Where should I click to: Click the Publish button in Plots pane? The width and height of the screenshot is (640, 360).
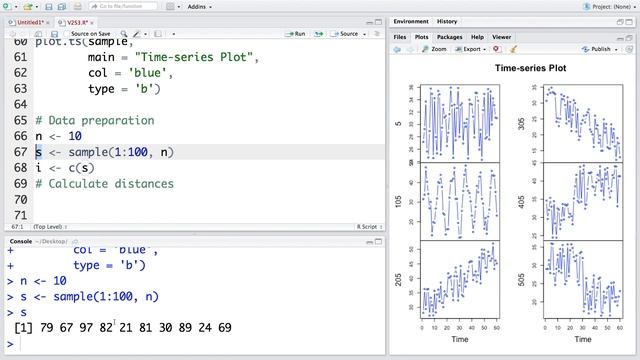(596, 49)
